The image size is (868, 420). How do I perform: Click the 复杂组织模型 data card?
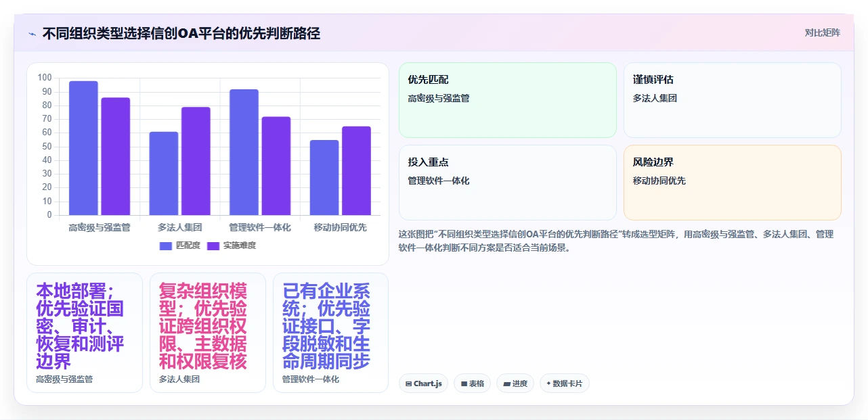(x=208, y=333)
